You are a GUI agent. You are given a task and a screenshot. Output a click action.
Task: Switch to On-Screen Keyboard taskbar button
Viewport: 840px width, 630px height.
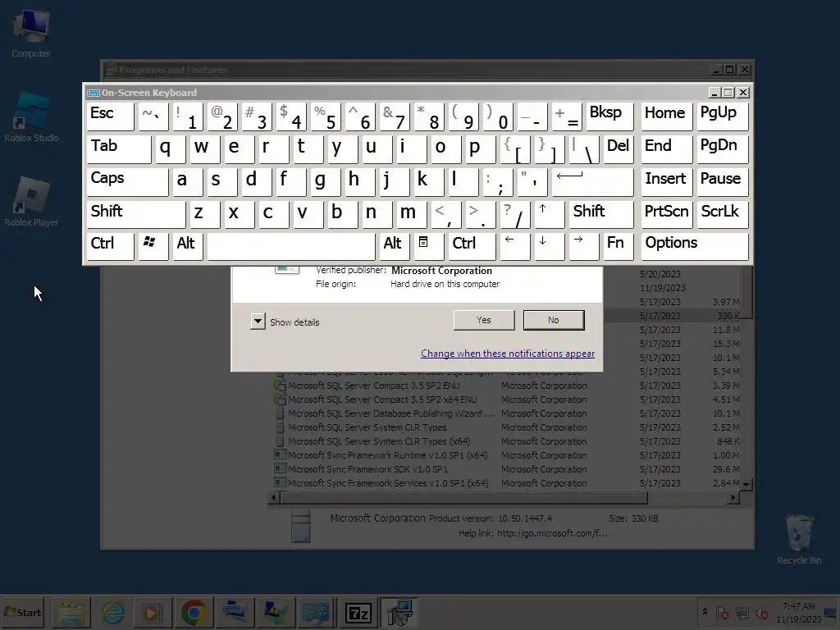(x=234, y=612)
